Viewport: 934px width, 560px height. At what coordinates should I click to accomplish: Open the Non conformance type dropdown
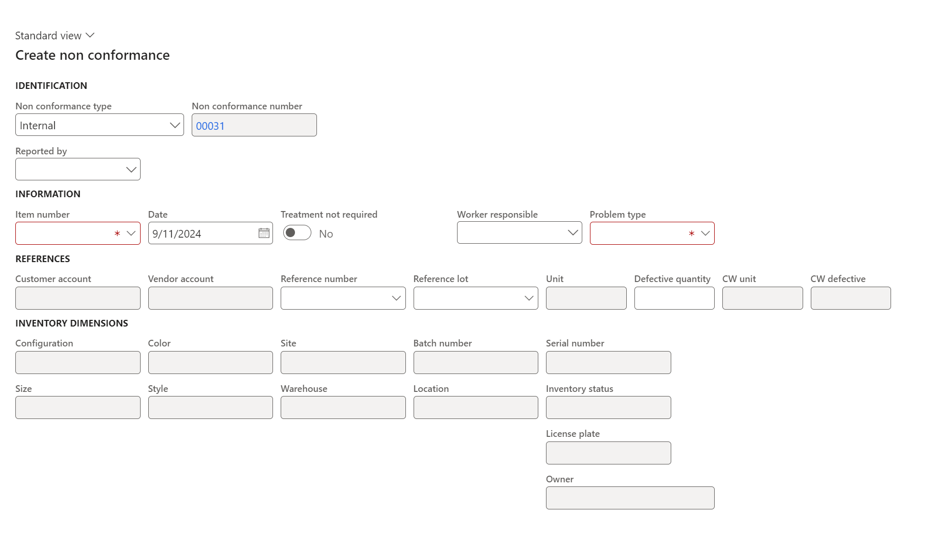[x=175, y=125]
